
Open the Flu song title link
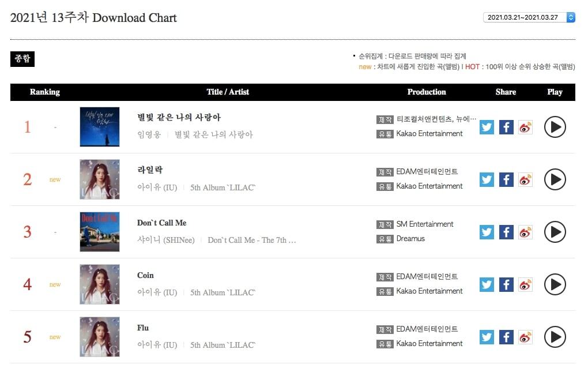pyautogui.click(x=143, y=328)
